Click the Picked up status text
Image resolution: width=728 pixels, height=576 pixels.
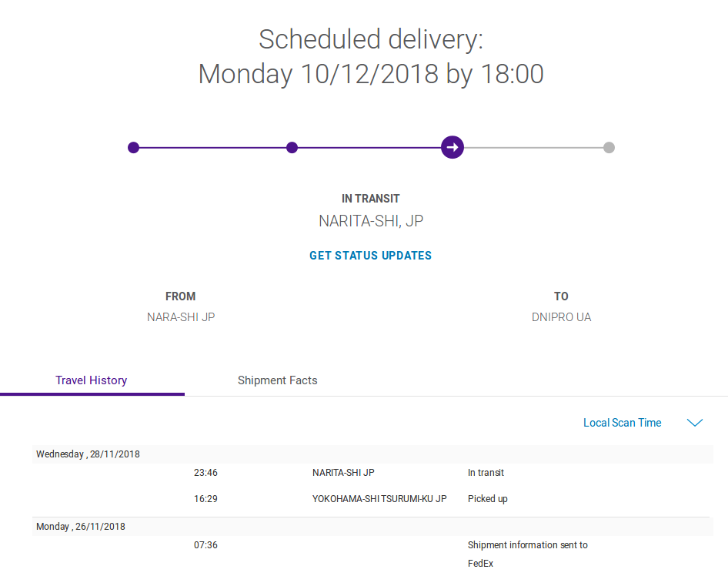tap(487, 499)
